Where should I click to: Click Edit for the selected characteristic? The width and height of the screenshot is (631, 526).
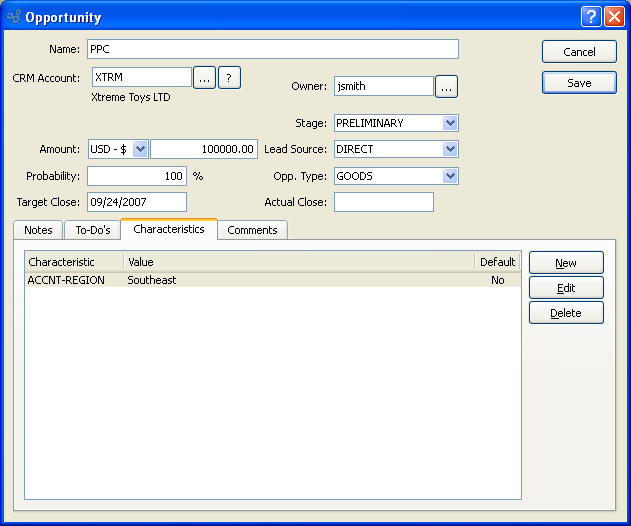[x=566, y=288]
